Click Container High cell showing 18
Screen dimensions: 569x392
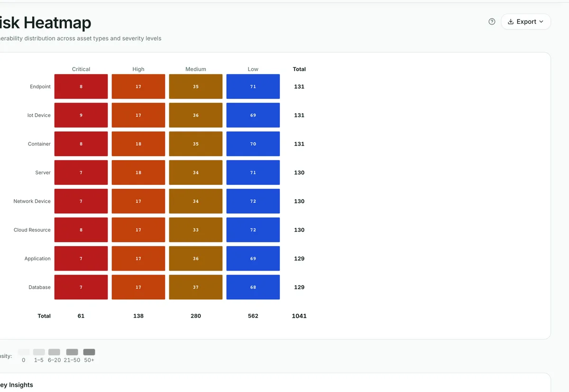138,144
